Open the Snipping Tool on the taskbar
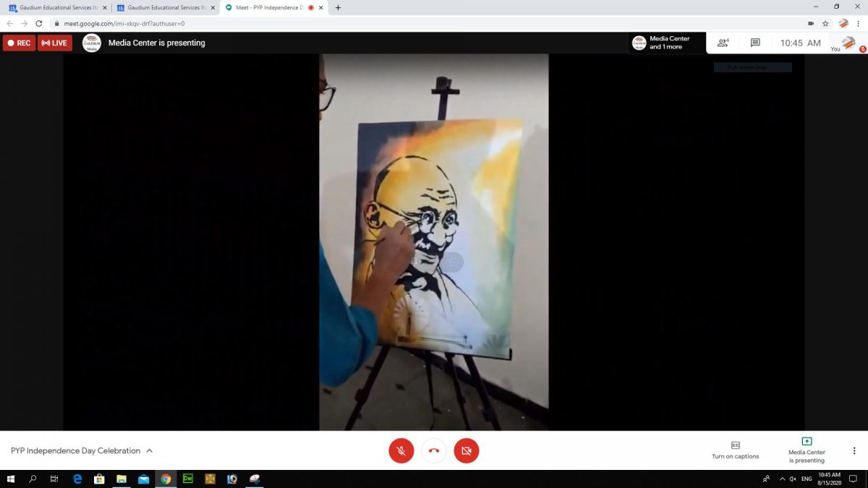 [254, 479]
